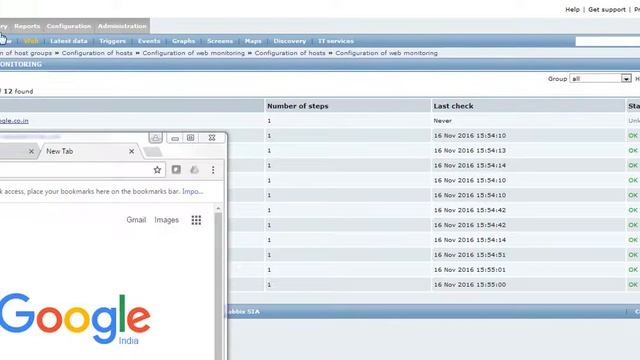
Task: Open Chrome's three-dot menu
Action: (213, 170)
